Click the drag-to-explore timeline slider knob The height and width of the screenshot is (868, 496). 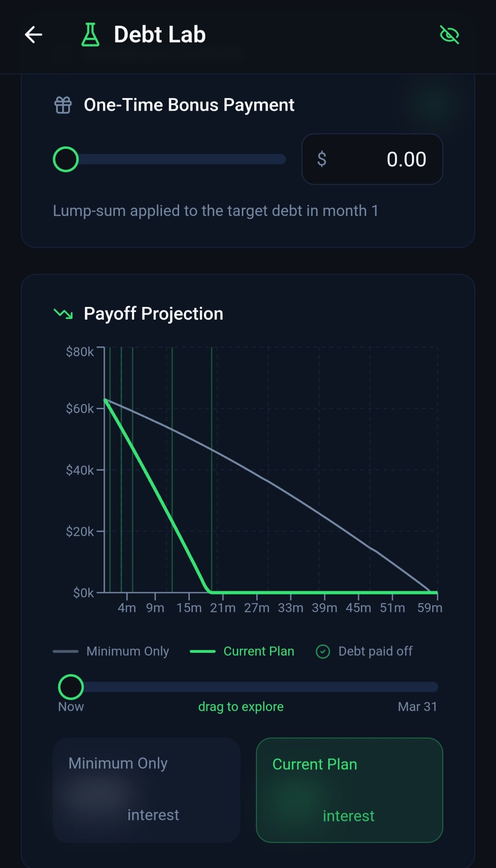71,687
